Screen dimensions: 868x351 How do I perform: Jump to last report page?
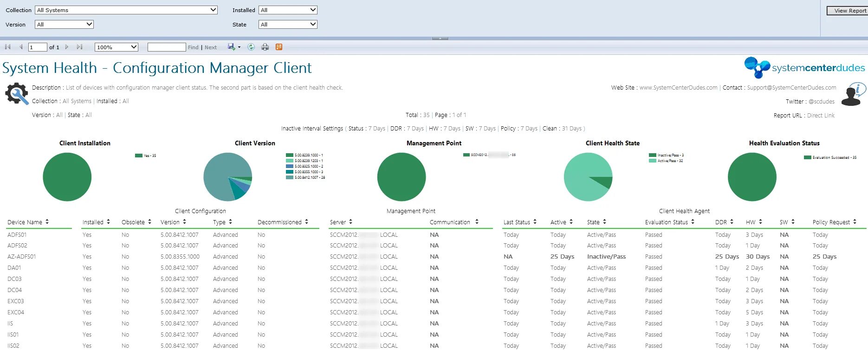click(x=80, y=47)
